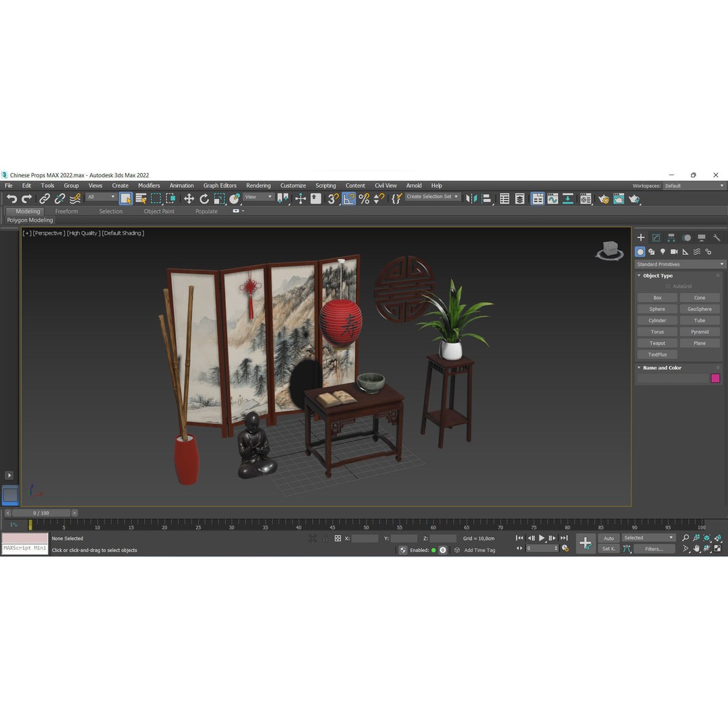This screenshot has height=728, width=728.
Task: Switch to the Utilities wrench tab
Action: pos(717,238)
